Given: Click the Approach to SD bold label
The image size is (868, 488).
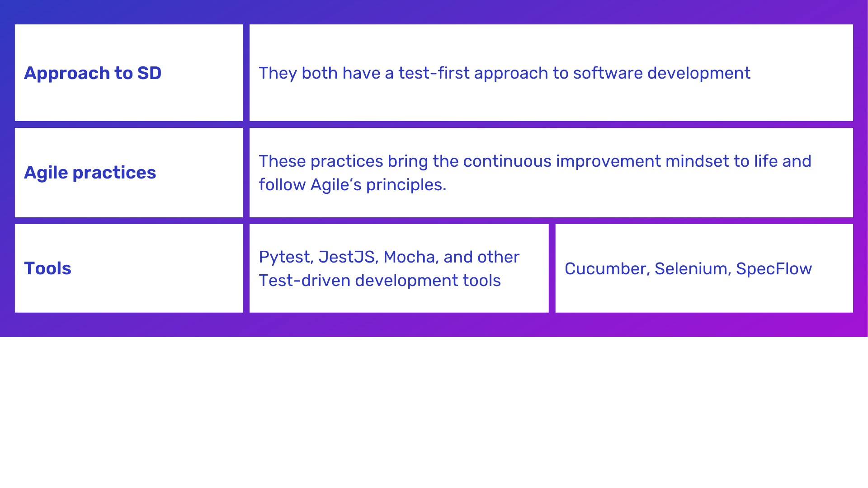Looking at the screenshot, I should pos(92,73).
